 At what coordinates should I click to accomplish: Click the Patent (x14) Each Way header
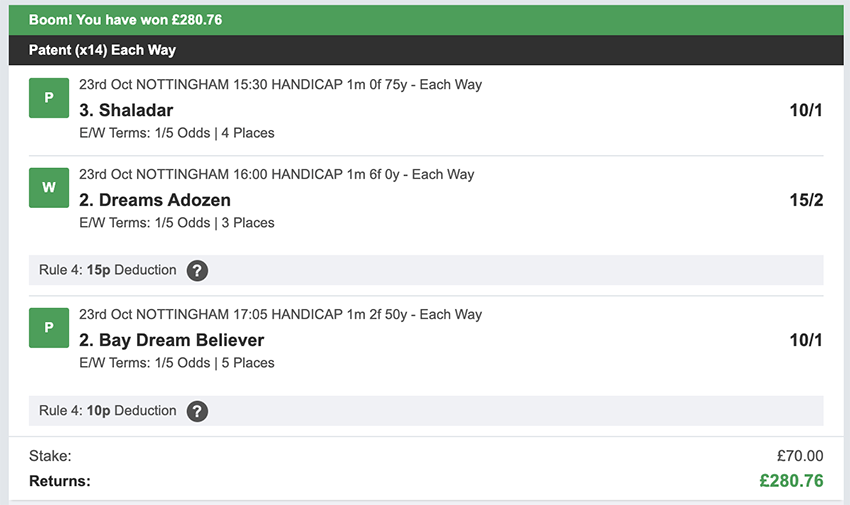(x=102, y=50)
